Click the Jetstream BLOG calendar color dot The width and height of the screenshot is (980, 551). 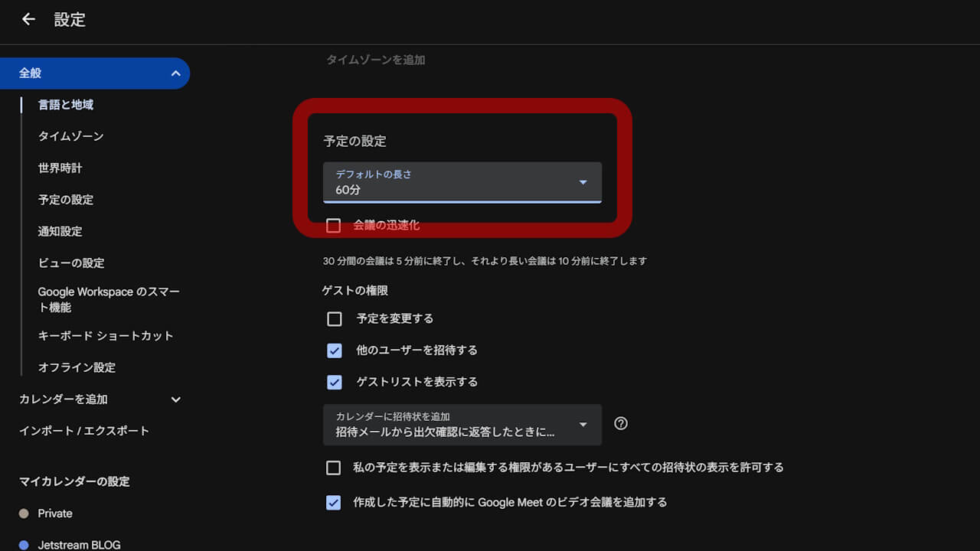[x=24, y=545]
